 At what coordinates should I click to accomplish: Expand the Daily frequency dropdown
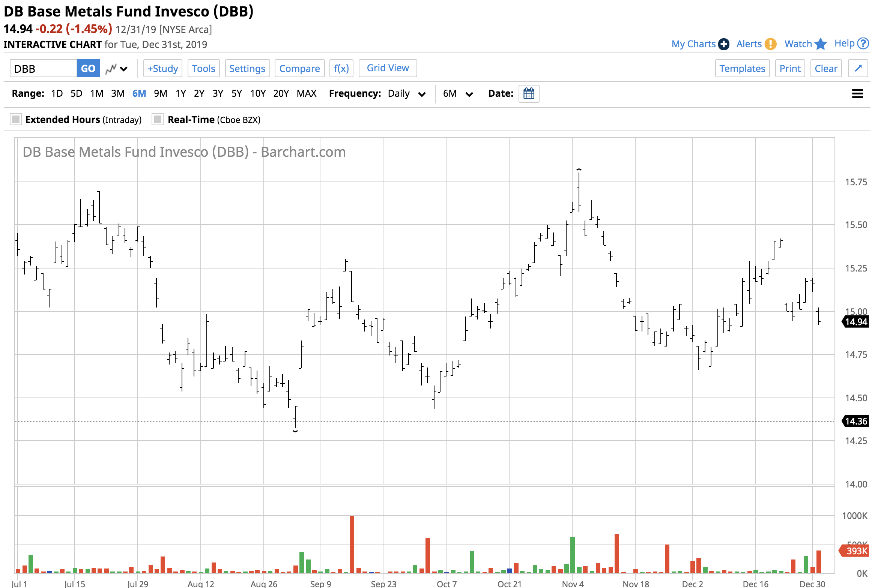click(422, 94)
